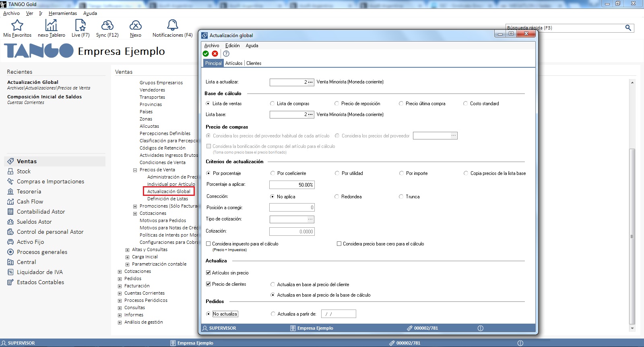
Task: Open the Stock module in sidebar
Action: [x=23, y=171]
